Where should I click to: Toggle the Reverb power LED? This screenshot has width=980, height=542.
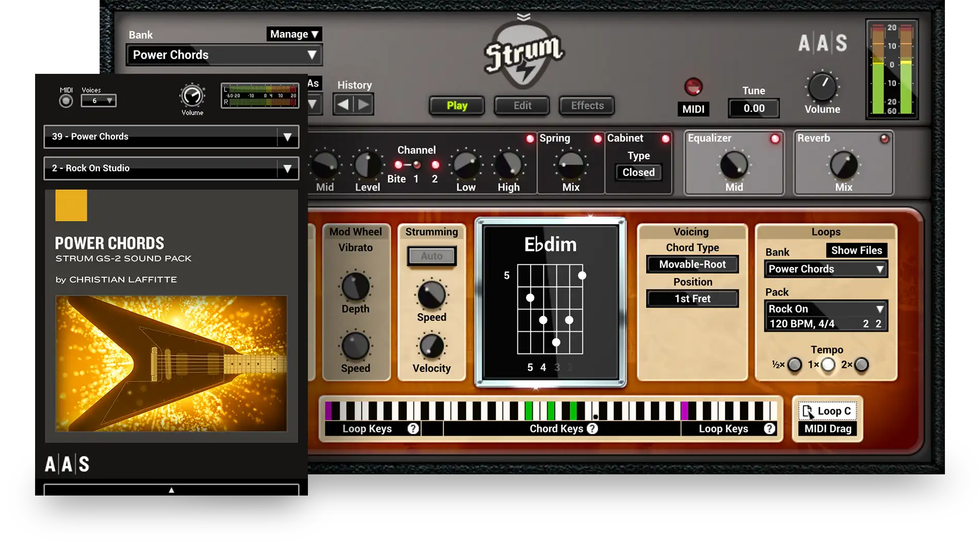(x=884, y=139)
